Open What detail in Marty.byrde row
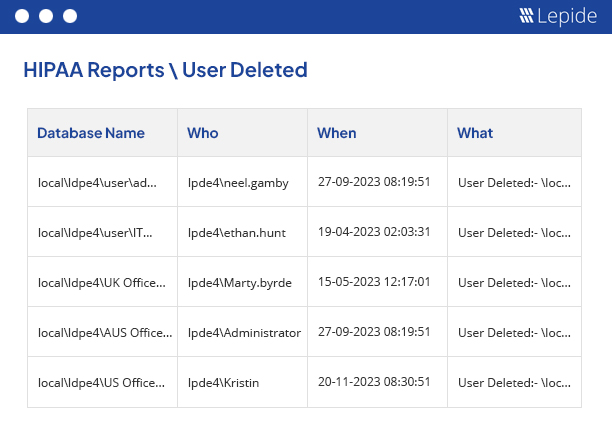The width and height of the screenshot is (612, 430). [x=514, y=283]
